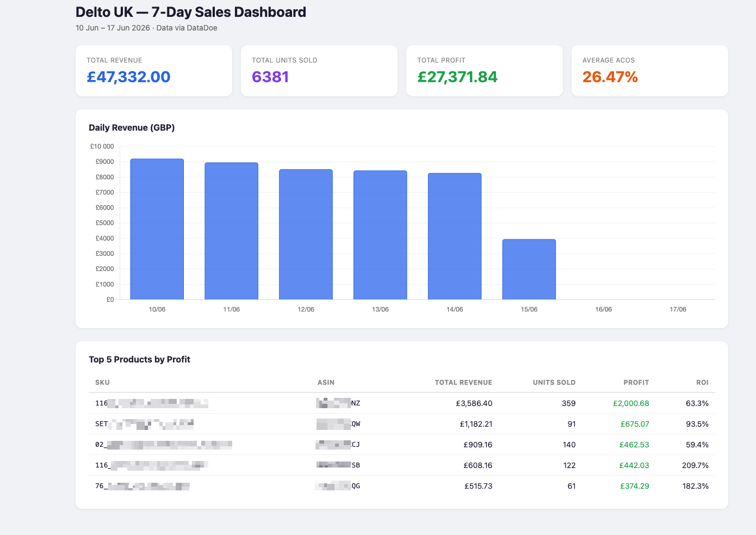Click the 11/06 revenue bar
Screen dimensions: 756x535
(232, 231)
